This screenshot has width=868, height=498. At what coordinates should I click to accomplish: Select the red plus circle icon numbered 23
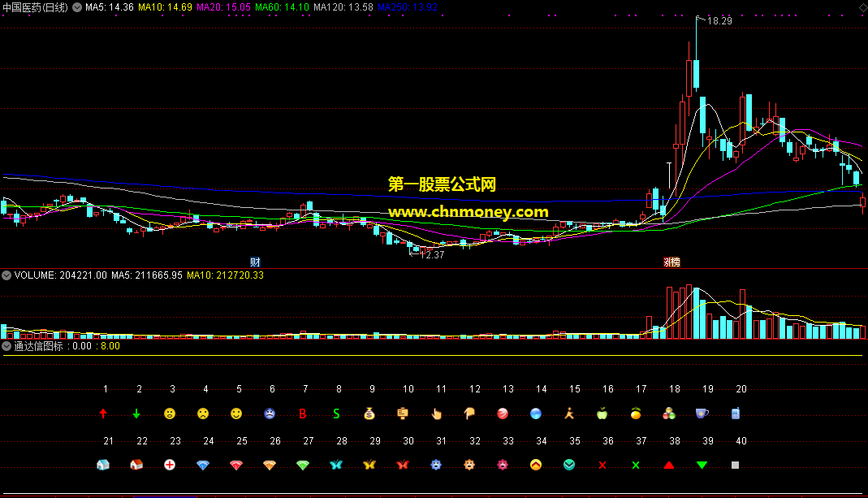pos(170,465)
